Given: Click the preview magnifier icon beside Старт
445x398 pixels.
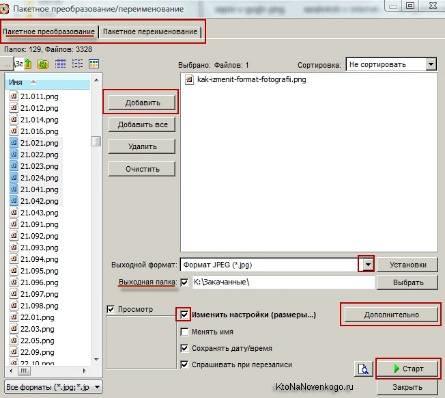Looking at the screenshot, I should point(363,369).
